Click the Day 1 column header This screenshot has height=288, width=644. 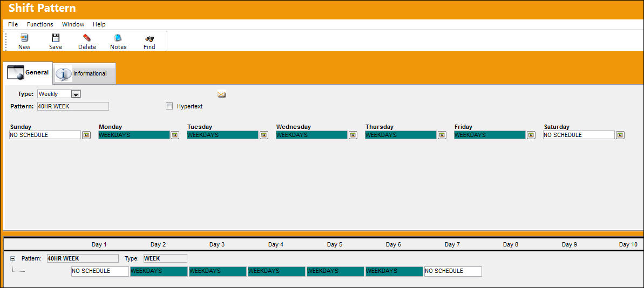(x=99, y=244)
